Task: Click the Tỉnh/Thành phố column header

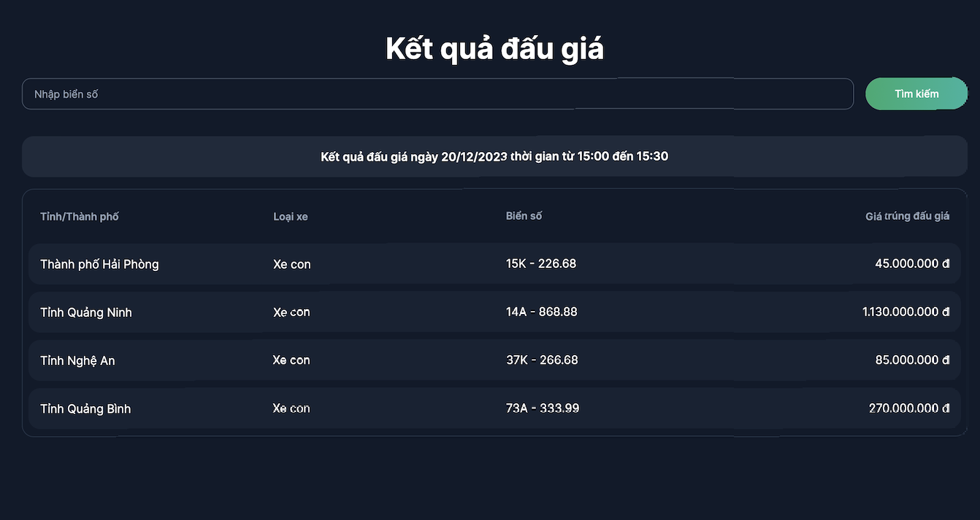Action: point(80,217)
